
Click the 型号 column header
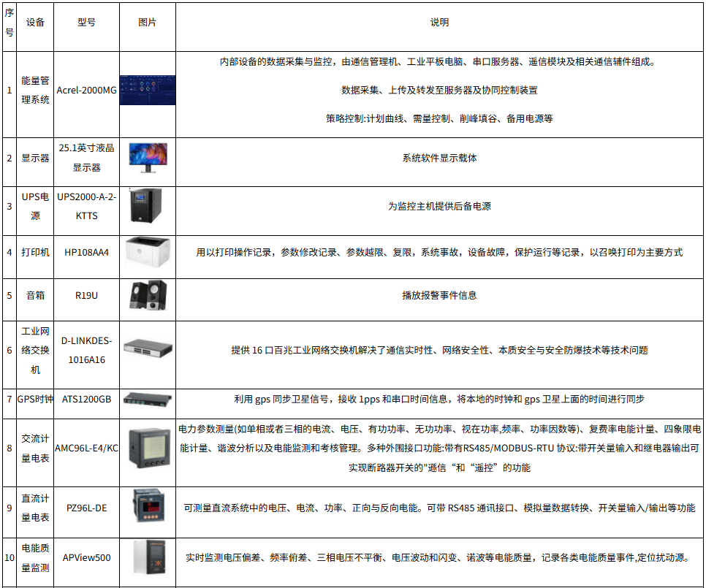(x=86, y=23)
